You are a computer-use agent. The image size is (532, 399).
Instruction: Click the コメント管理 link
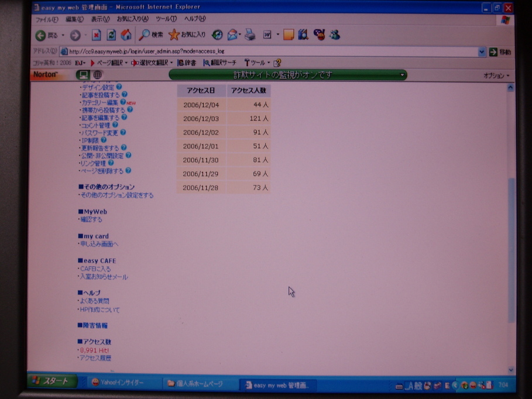tap(95, 125)
